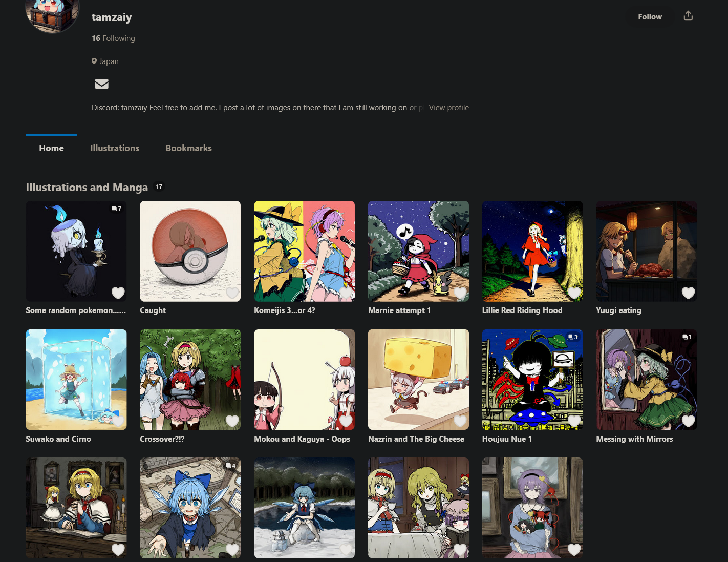
Task: Open the Lillie Red Riding Hood title
Action: tap(522, 310)
